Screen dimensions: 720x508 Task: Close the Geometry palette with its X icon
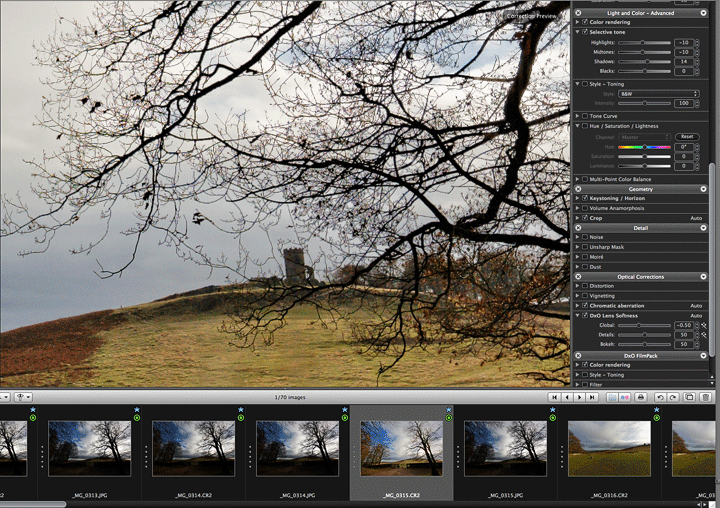coord(578,189)
